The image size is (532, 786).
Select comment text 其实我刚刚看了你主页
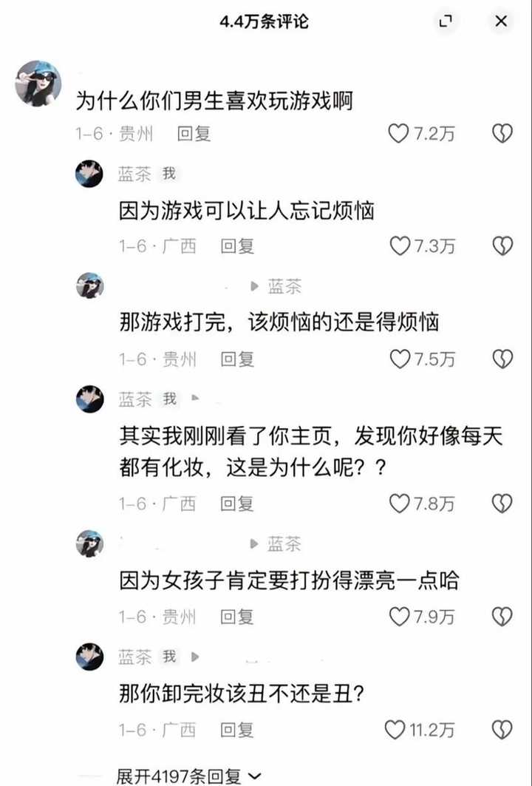(225, 436)
